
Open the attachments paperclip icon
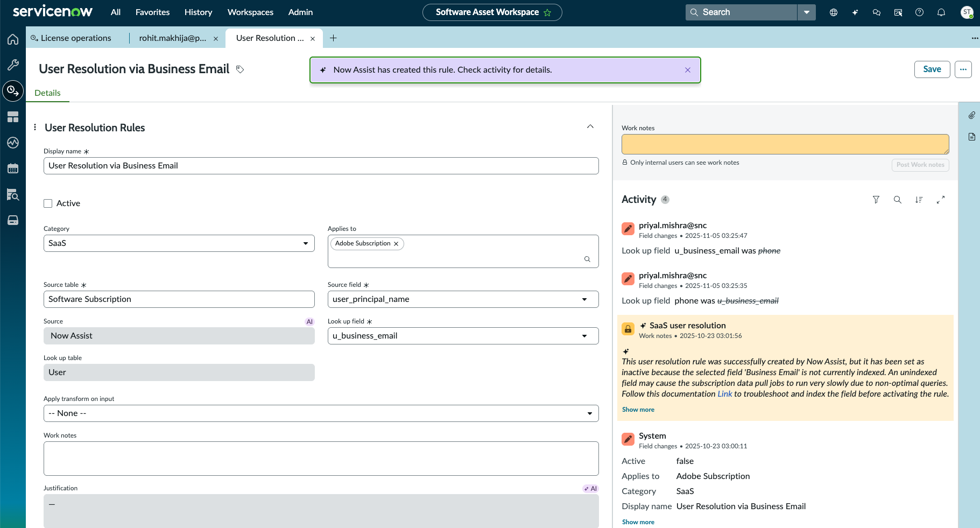click(971, 115)
